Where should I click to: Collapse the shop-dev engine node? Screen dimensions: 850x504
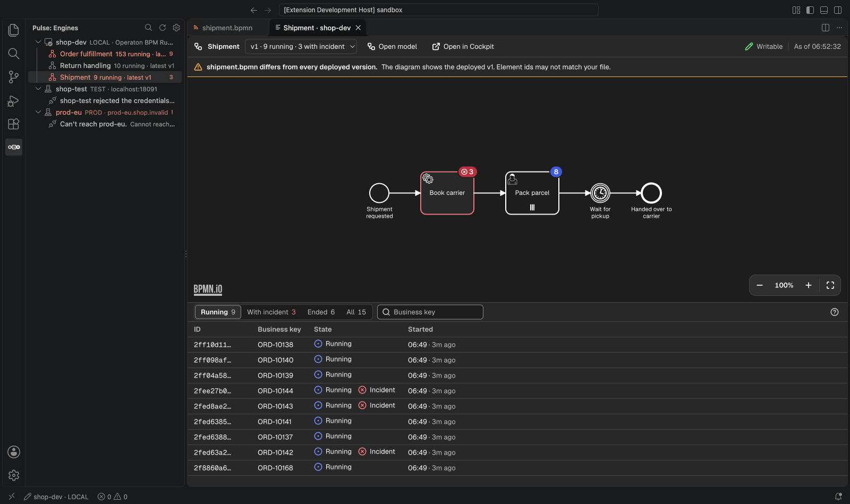(38, 42)
